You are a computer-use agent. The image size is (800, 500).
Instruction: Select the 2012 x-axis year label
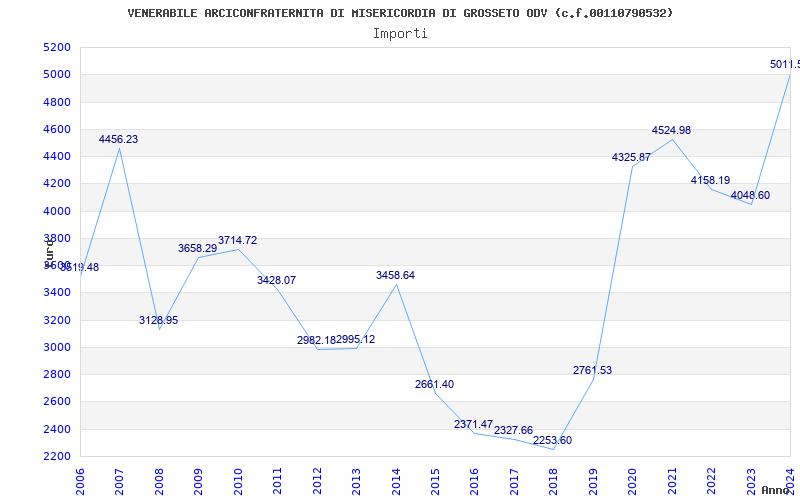tap(317, 482)
